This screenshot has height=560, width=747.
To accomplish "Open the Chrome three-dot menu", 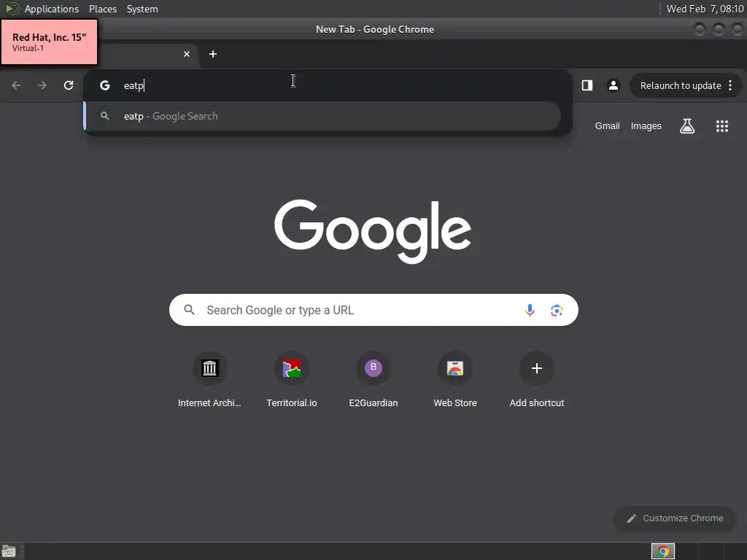I will pyautogui.click(x=730, y=85).
